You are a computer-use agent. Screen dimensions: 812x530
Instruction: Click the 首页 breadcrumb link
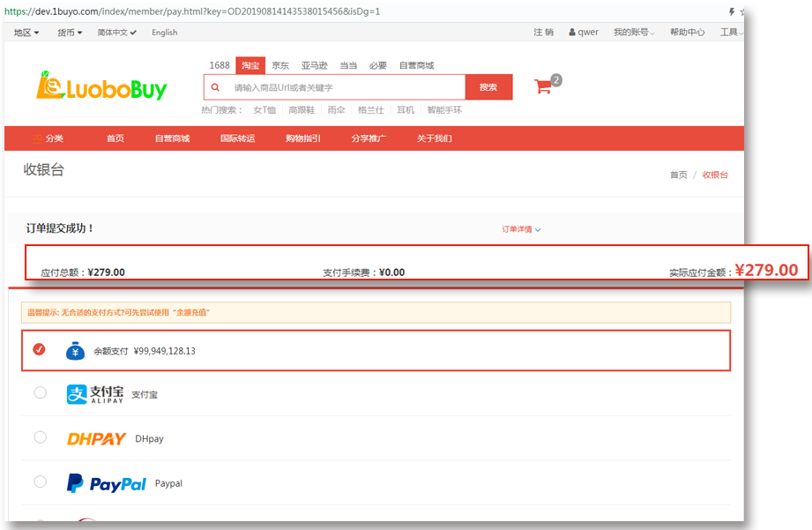(678, 175)
